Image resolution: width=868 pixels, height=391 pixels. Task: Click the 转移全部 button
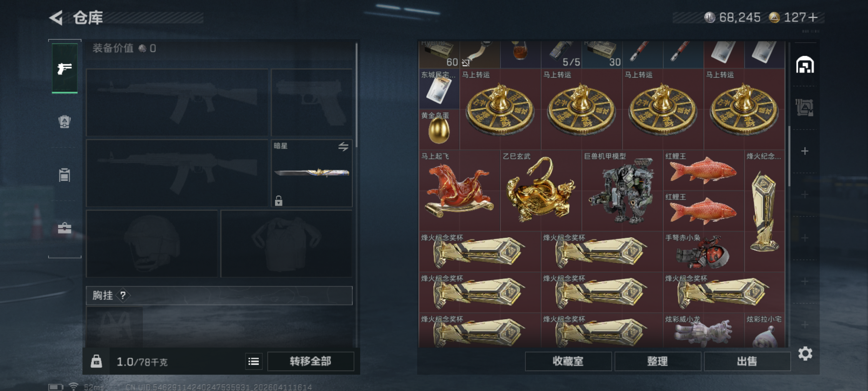point(310,361)
